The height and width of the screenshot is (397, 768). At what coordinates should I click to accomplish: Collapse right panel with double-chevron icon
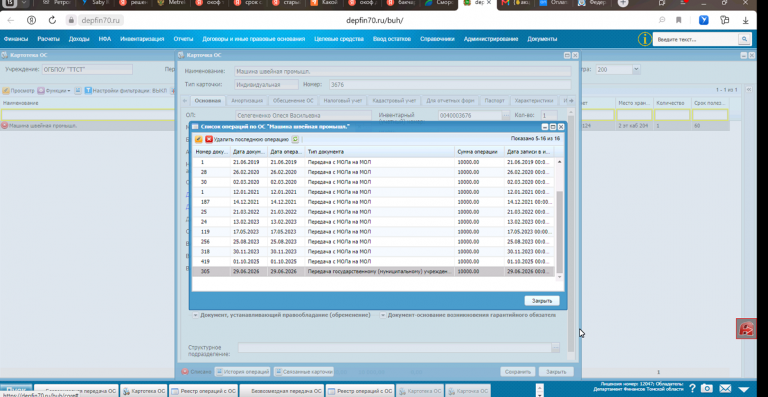tap(748, 90)
